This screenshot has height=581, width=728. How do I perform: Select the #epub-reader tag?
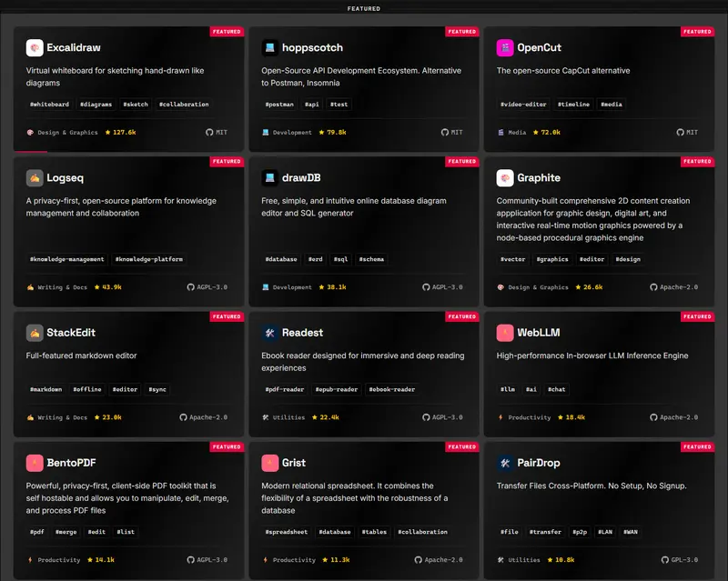point(337,389)
